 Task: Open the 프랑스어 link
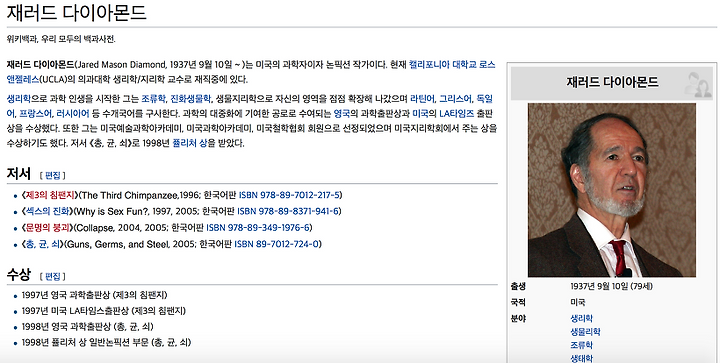pyautogui.click(x=35, y=113)
